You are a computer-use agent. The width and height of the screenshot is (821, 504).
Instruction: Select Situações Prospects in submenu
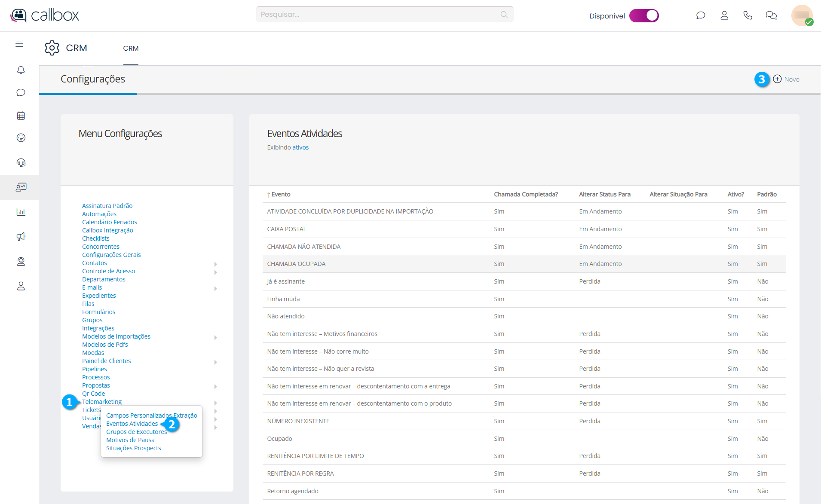point(133,448)
